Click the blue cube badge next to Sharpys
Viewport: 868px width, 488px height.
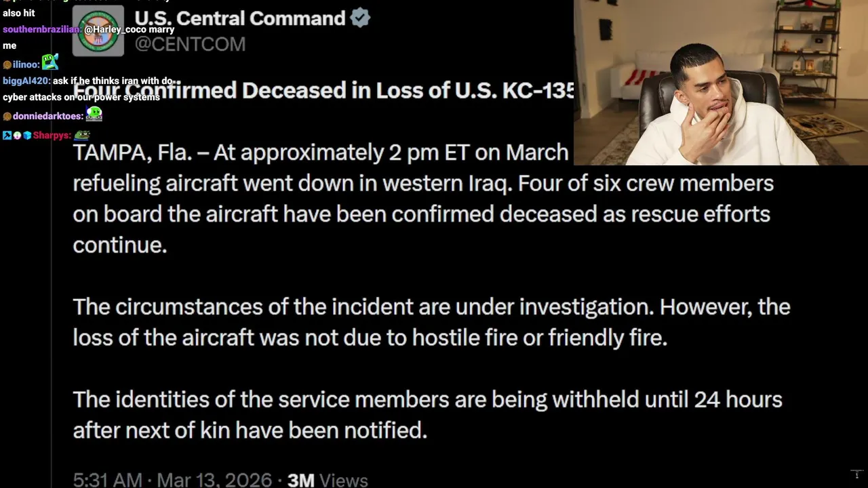tap(27, 136)
